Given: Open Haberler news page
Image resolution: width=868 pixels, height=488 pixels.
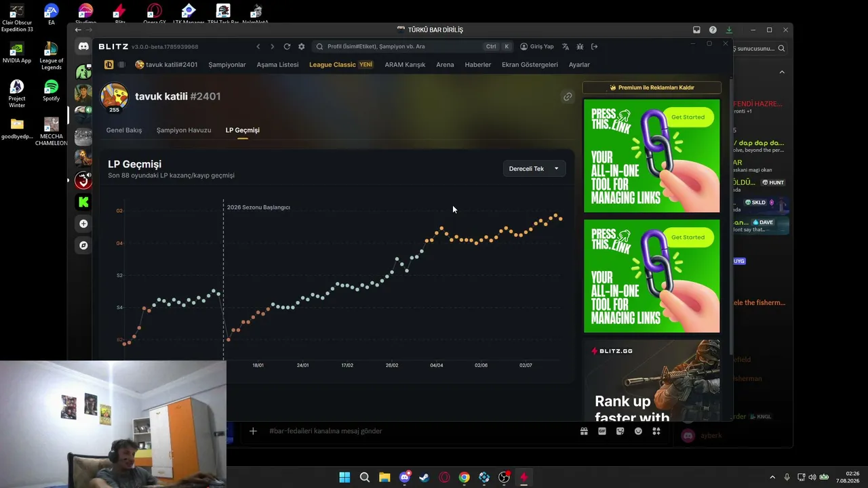Looking at the screenshot, I should 478,64.
